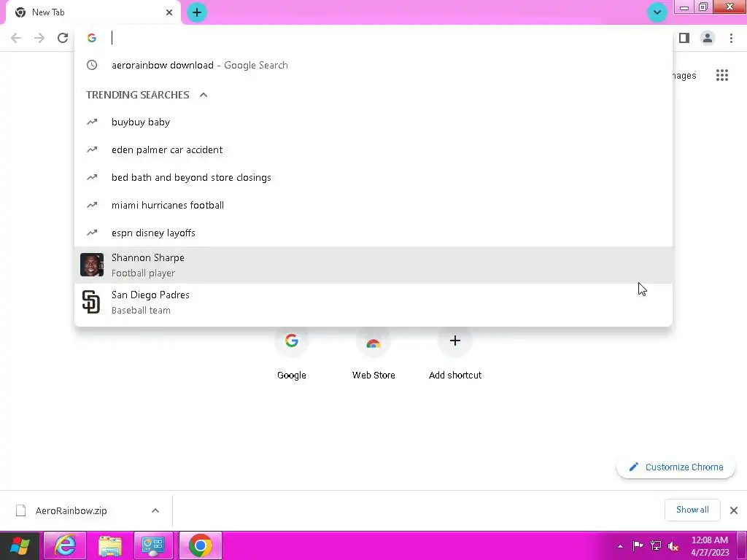The width and height of the screenshot is (747, 560).
Task: Collapse the Trending Searches section
Action: (204, 95)
